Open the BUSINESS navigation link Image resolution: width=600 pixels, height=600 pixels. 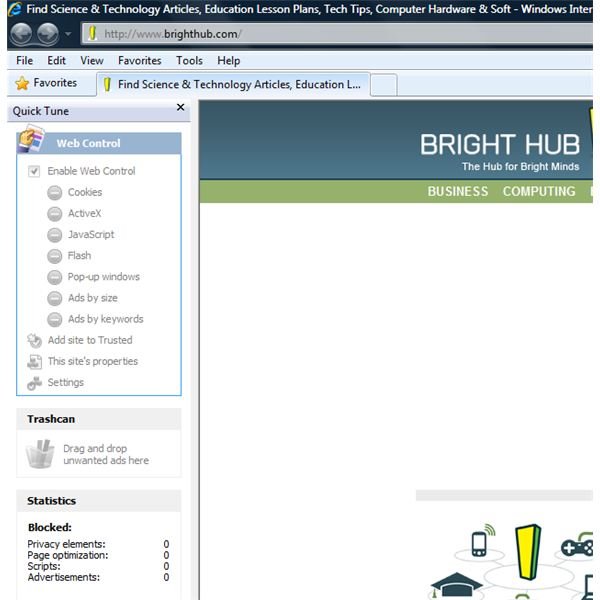(458, 191)
